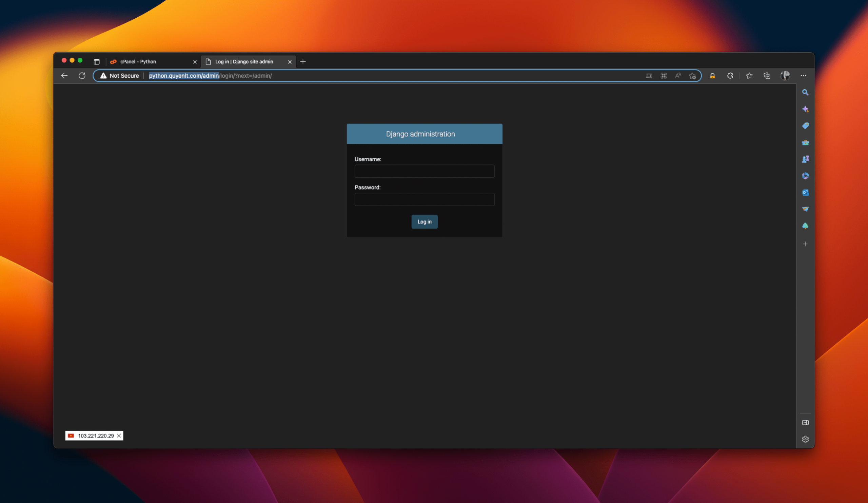Open Outlook in the sidebar
The width and height of the screenshot is (868, 503).
coord(805,193)
